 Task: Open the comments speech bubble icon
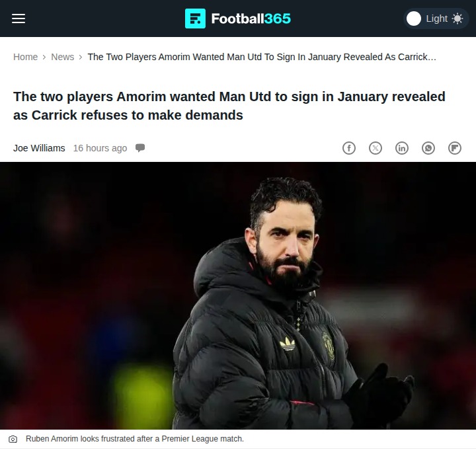(140, 148)
